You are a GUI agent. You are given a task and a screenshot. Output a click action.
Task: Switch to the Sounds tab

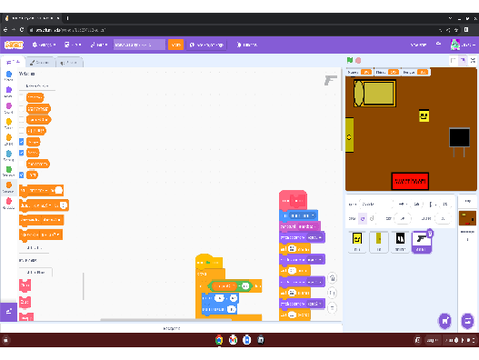(x=69, y=63)
